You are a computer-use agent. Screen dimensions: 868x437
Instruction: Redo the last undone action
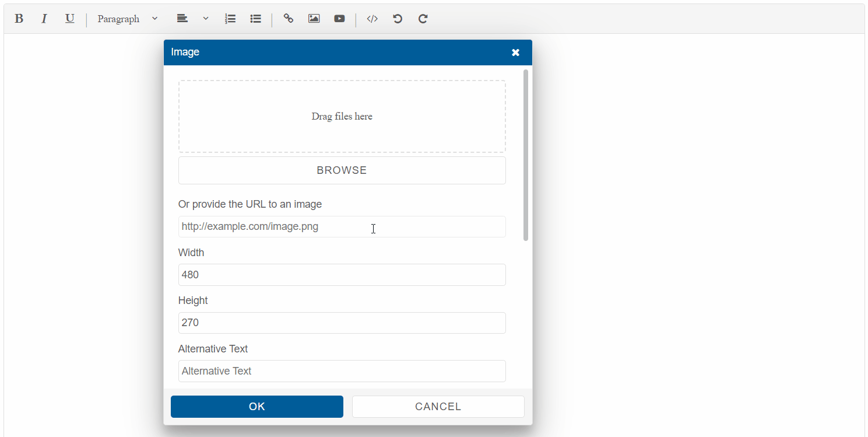click(423, 19)
